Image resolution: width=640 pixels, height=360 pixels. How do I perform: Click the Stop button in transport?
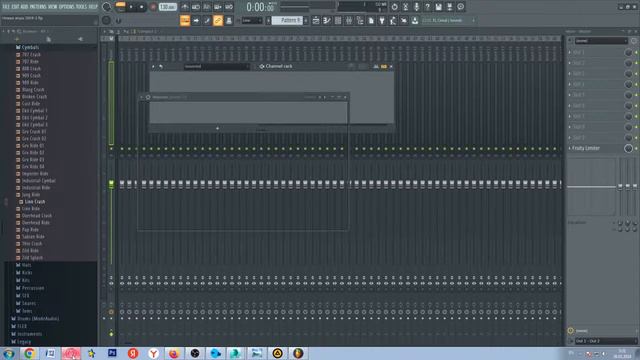pos(142,7)
